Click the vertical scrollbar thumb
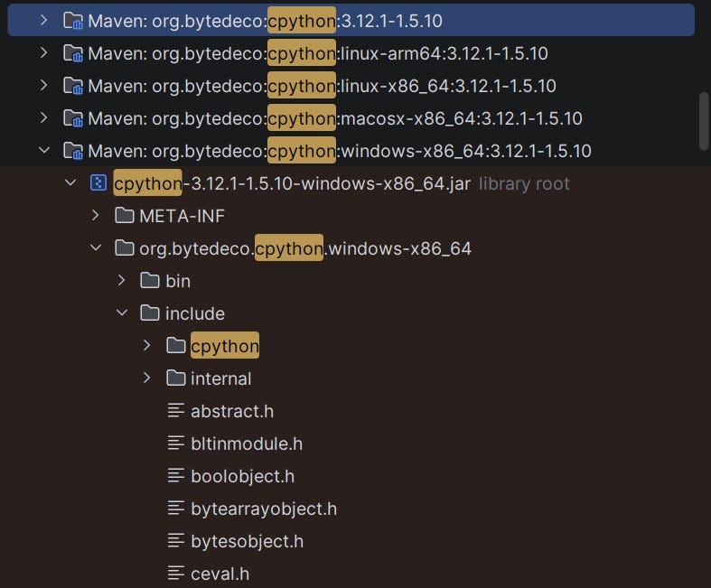Image resolution: width=711 pixels, height=588 pixels. pyautogui.click(x=704, y=120)
